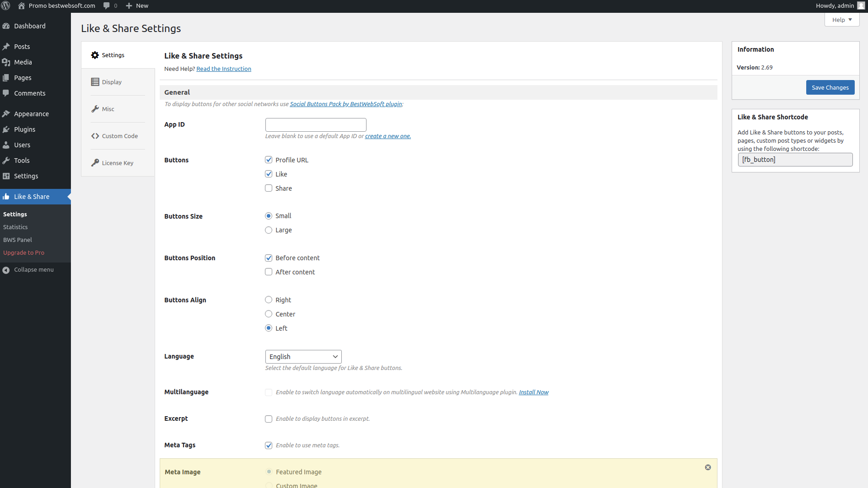This screenshot has height=488, width=868.
Task: Click the Misc tab wrench icon
Action: click(x=95, y=109)
